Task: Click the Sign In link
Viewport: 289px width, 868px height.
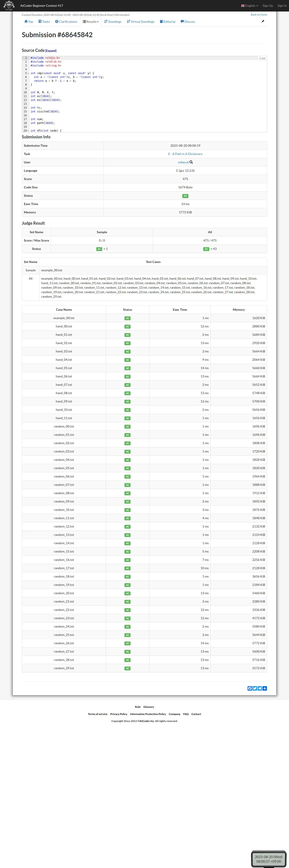Action: (x=282, y=6)
